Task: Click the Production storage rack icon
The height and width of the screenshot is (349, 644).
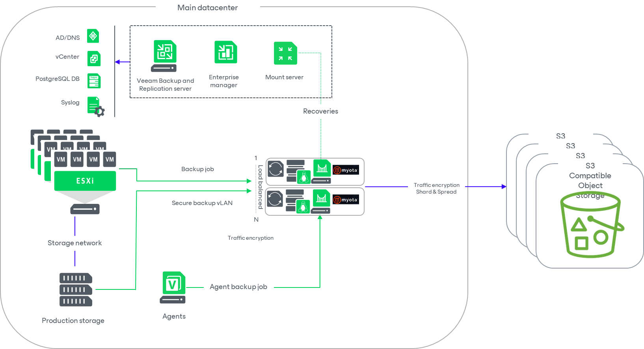Action: point(76,290)
